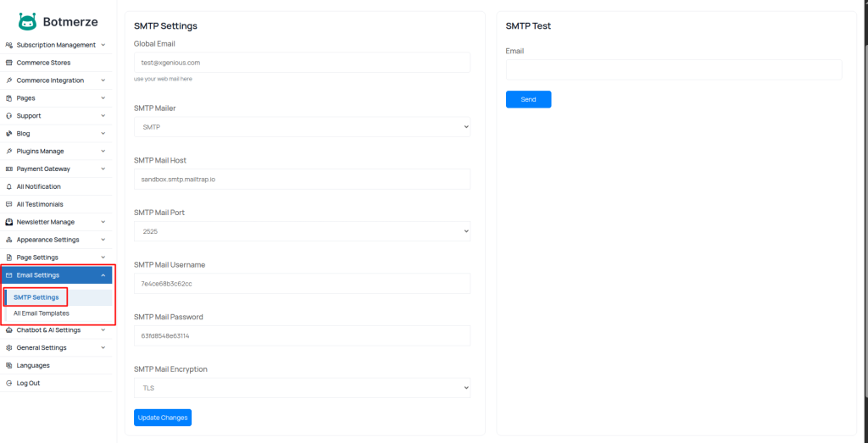Click the Log Out icon
Image resolution: width=868 pixels, height=443 pixels.
pyautogui.click(x=8, y=383)
